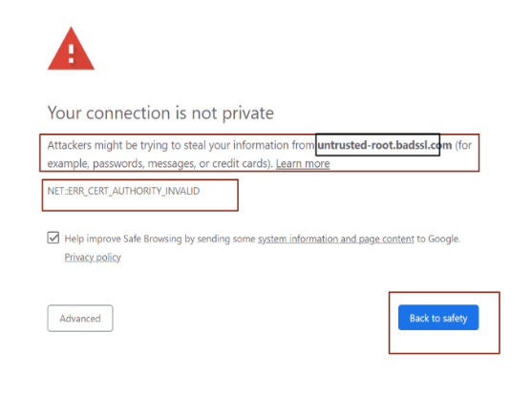Click the words 'to Google.' after the link
Viewport: 532px width, 395px height.
tap(438, 239)
